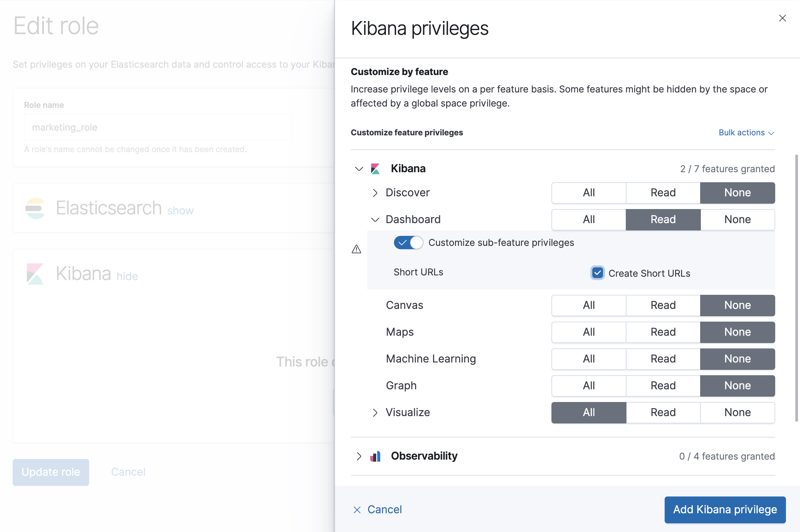This screenshot has height=532, width=800.
Task: Click the X icon next to bottom Cancel
Action: (356, 510)
